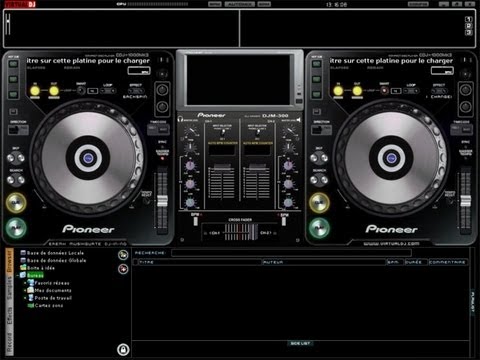Image resolution: width=480 pixels, height=360 pixels.
Task: Trigger hot cue 3 on left deck
Action: tap(13, 94)
